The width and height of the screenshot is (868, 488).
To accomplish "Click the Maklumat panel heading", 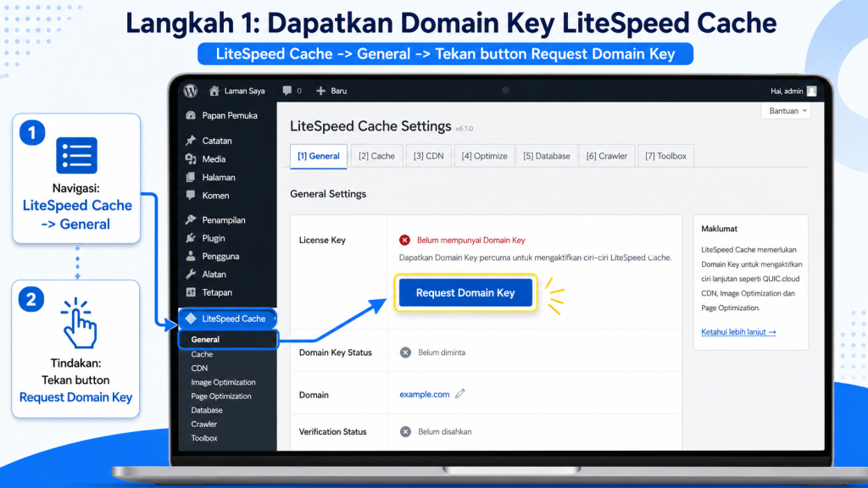I will pyautogui.click(x=719, y=229).
